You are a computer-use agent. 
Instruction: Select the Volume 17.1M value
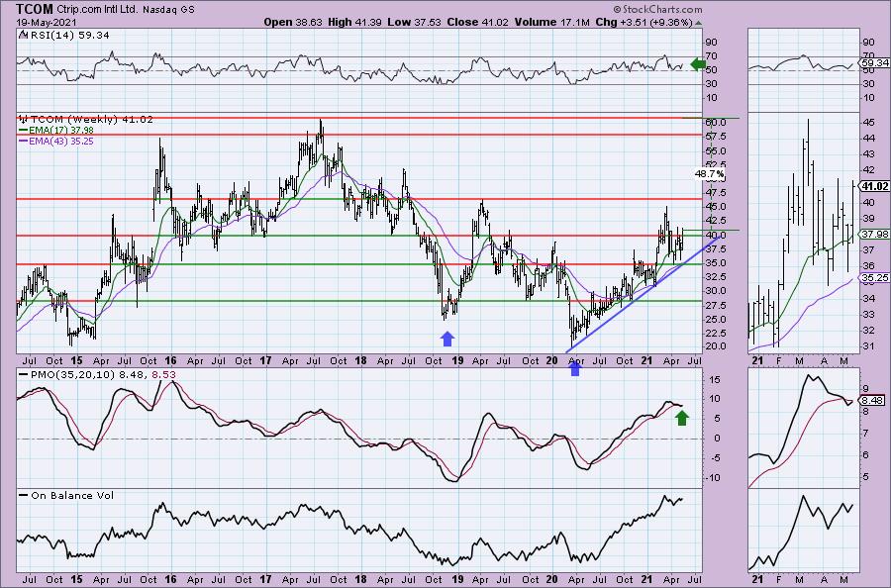coord(552,22)
